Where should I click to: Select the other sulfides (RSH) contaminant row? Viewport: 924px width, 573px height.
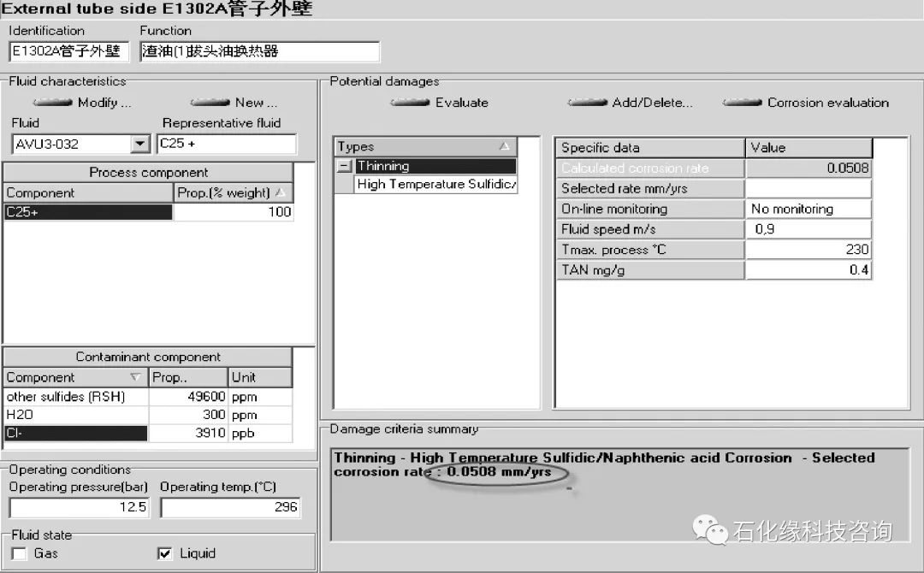click(x=76, y=397)
